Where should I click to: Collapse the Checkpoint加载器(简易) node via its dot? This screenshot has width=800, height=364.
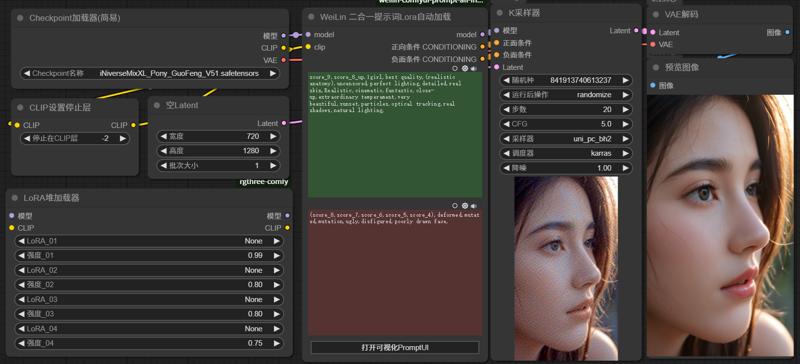(x=20, y=18)
